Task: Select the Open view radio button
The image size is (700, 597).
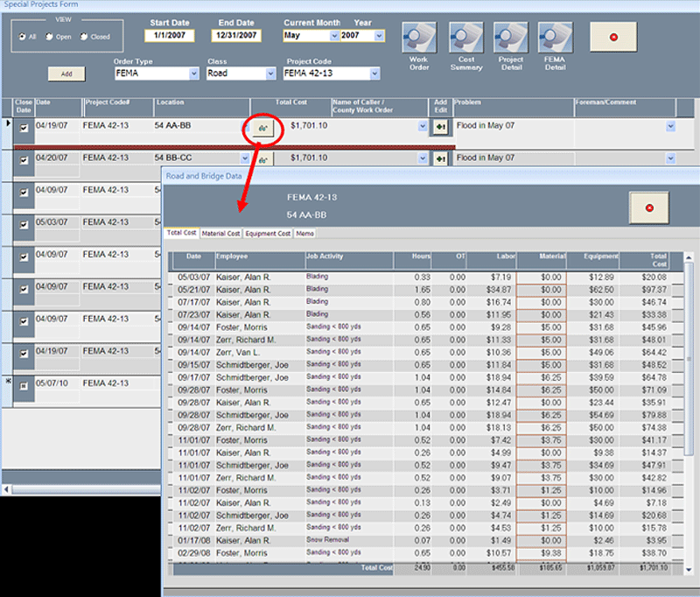Action: tap(49, 37)
